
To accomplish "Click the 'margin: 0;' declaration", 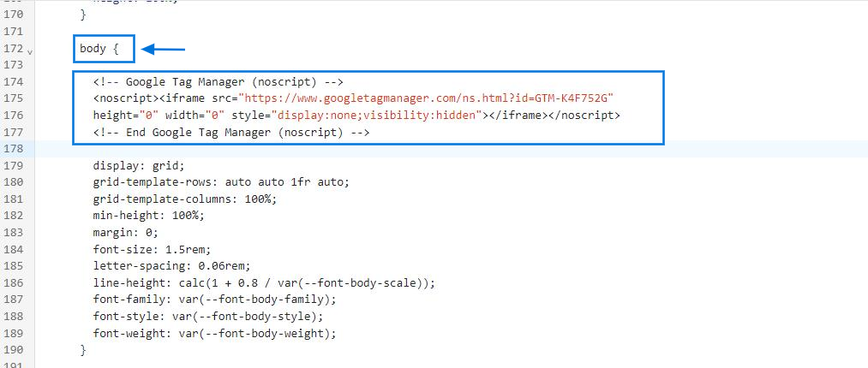I will click(126, 232).
